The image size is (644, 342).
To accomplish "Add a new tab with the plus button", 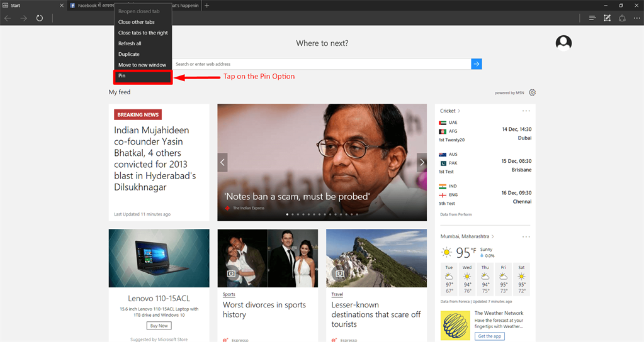I will [207, 5].
